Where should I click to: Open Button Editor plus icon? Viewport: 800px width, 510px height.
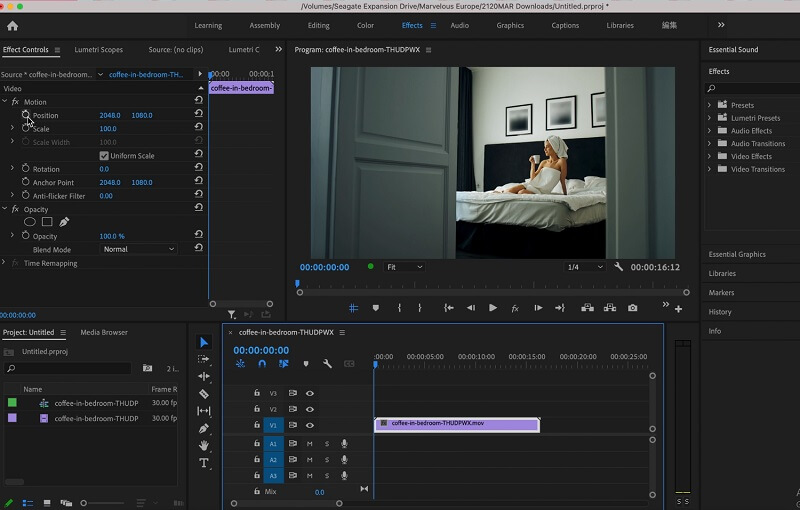point(678,309)
